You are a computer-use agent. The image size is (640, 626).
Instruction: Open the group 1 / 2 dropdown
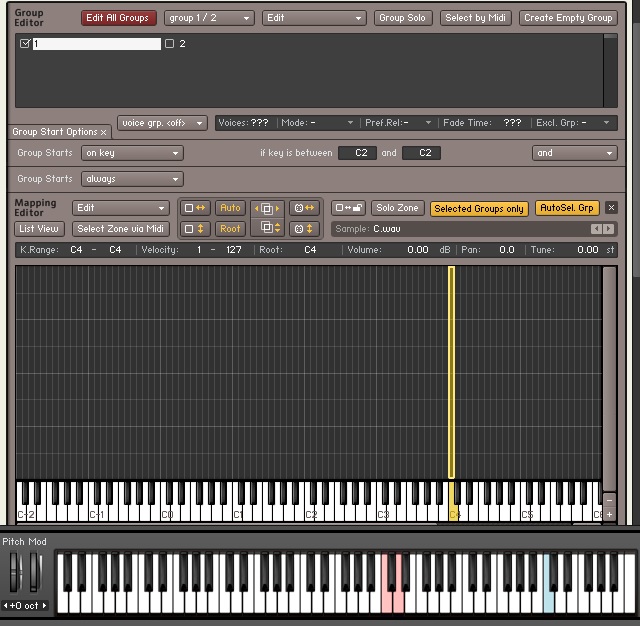(209, 18)
